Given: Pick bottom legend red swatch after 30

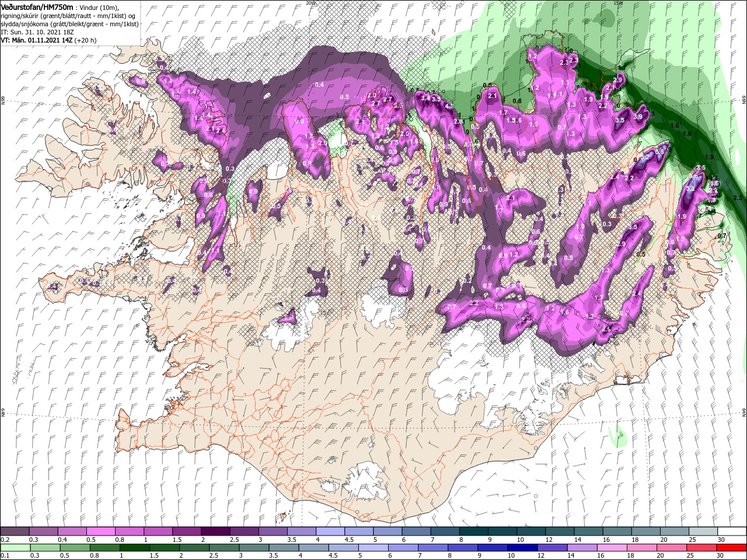Looking at the screenshot, I should point(731,548).
